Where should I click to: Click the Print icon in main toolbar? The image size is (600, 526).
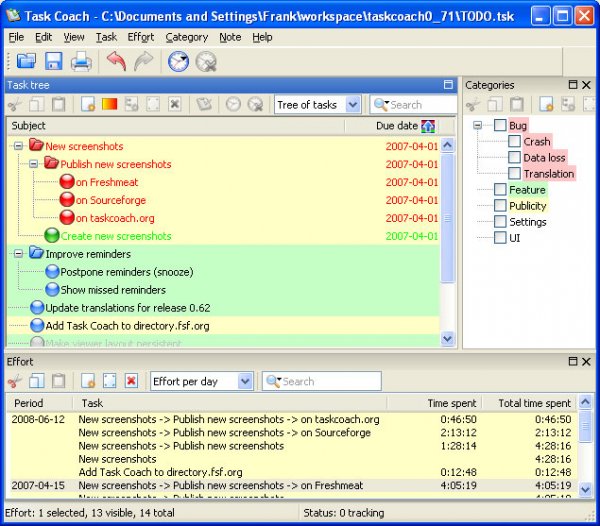[x=81, y=62]
